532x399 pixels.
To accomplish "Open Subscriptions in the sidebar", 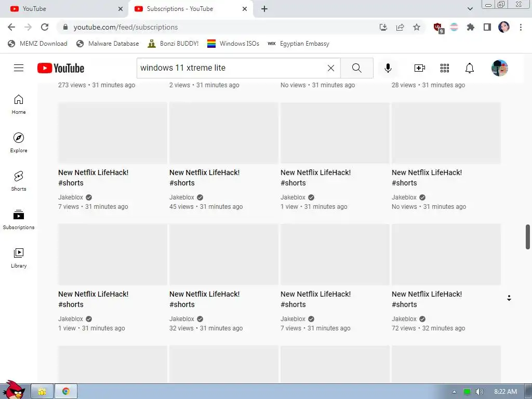I will pyautogui.click(x=19, y=220).
